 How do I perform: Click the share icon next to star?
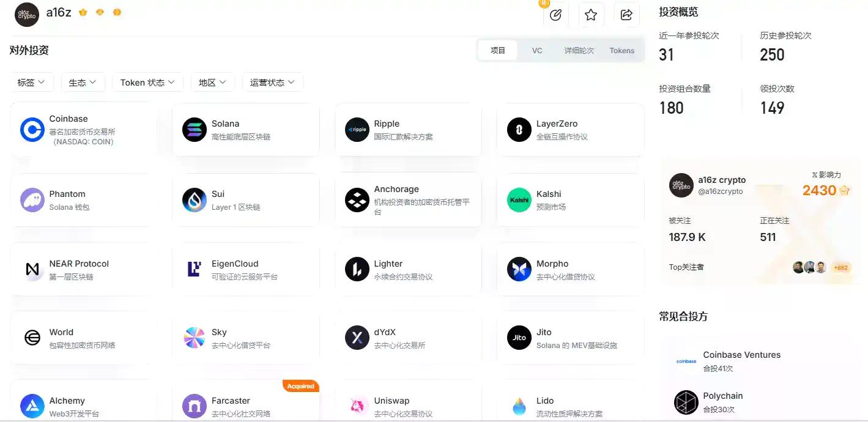click(626, 14)
